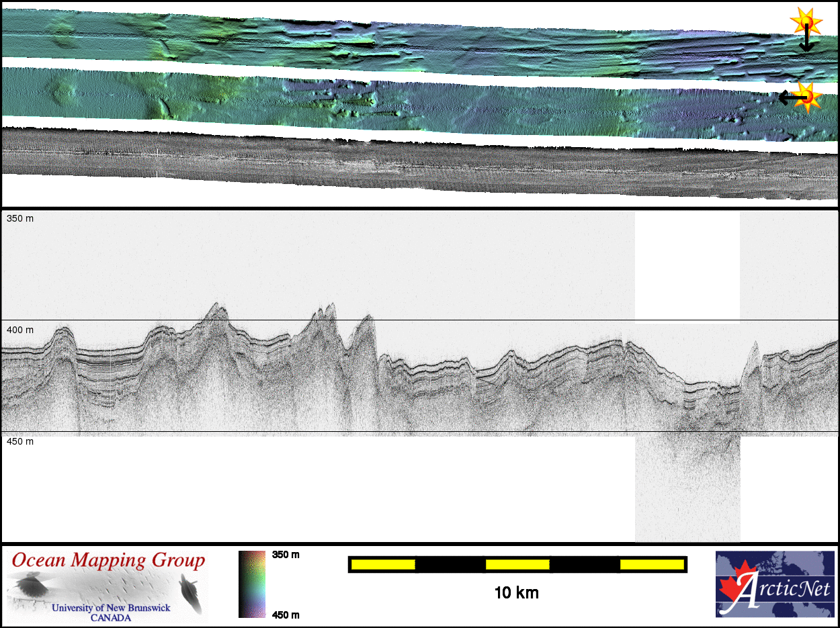Click the leftmost yellow scale bar segment
This screenshot has height=628, width=840.
pos(383,565)
